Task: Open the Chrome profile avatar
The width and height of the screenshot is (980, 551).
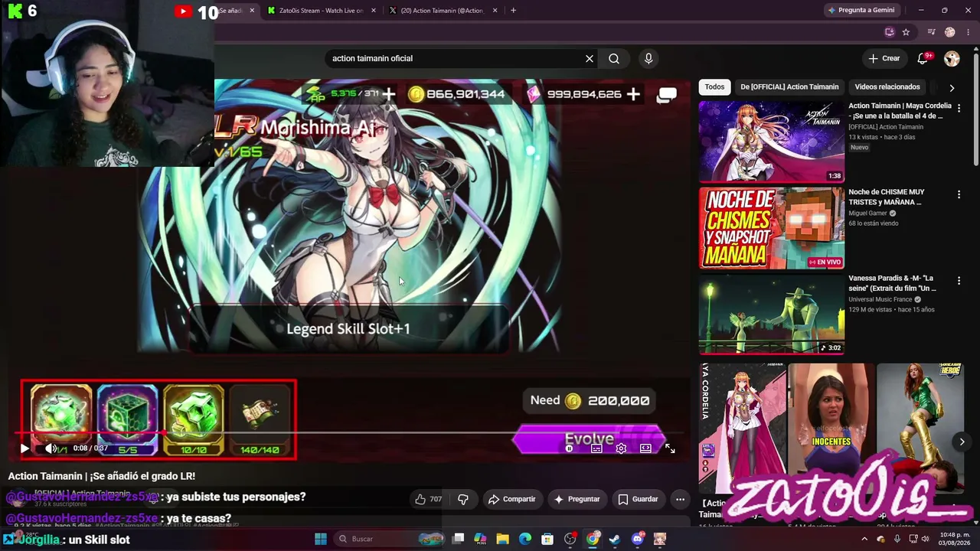Action: pyautogui.click(x=950, y=32)
